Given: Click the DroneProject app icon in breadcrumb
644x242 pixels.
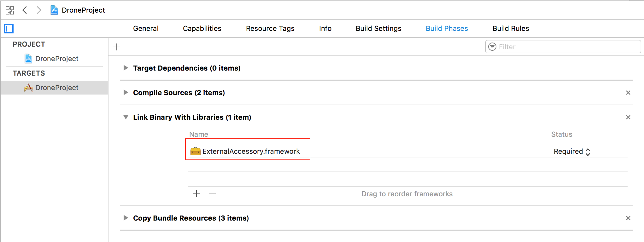Looking at the screenshot, I should tap(54, 10).
